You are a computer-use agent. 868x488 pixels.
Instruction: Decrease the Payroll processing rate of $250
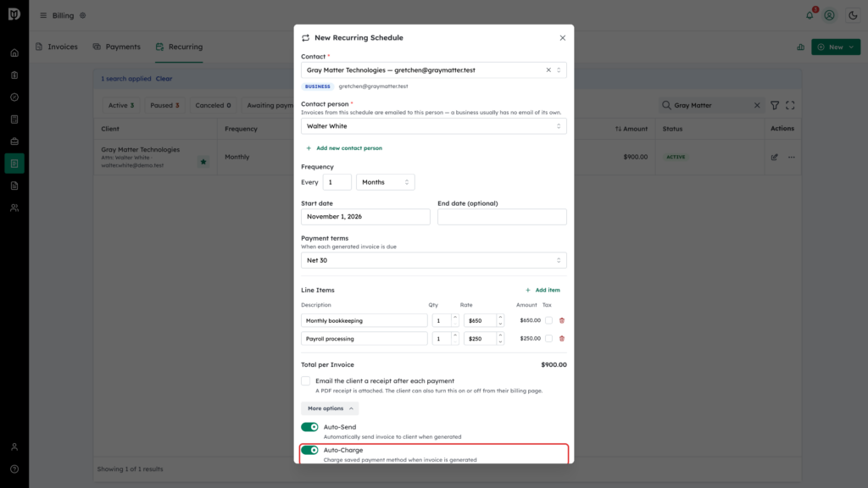[500, 341]
